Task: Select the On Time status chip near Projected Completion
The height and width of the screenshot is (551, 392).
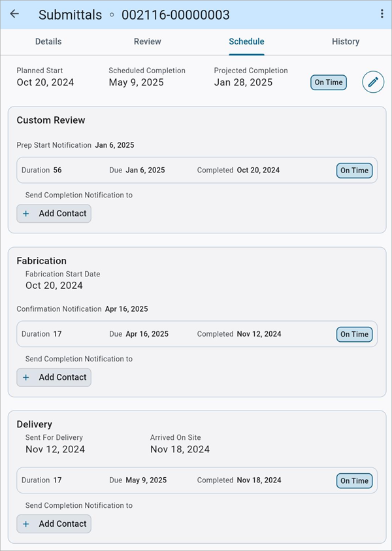Action: pos(328,82)
